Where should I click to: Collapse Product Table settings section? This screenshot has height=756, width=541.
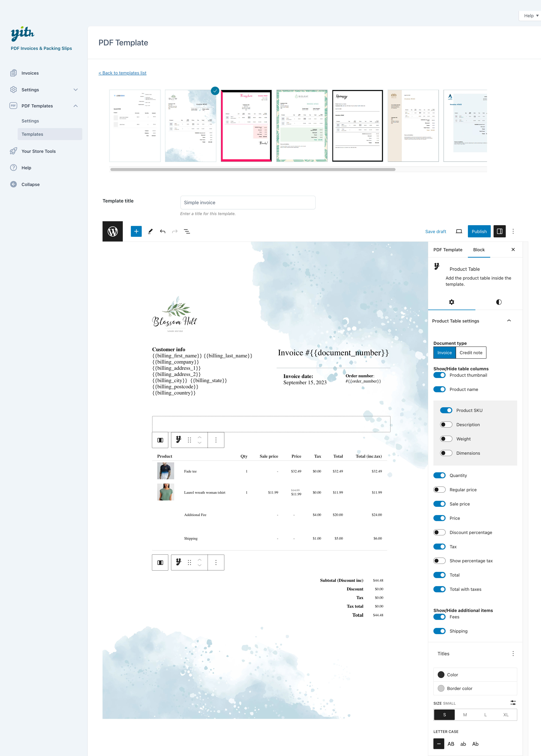509,320
